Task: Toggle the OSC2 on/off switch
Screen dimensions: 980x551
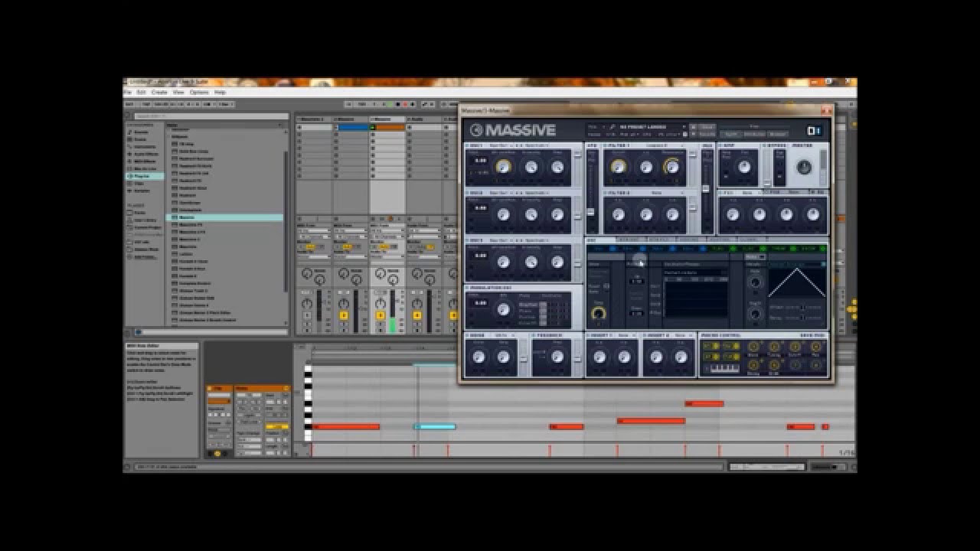Action: click(x=467, y=193)
